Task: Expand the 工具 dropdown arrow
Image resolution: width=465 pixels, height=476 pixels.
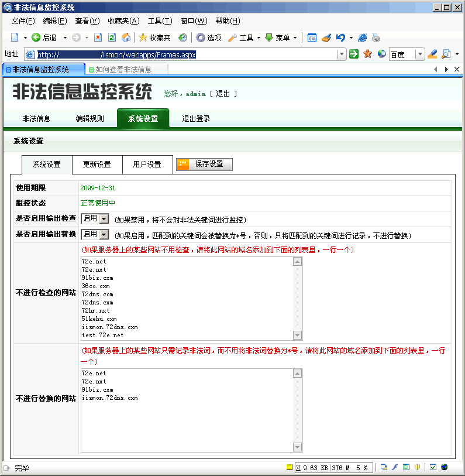Action: coord(259,37)
